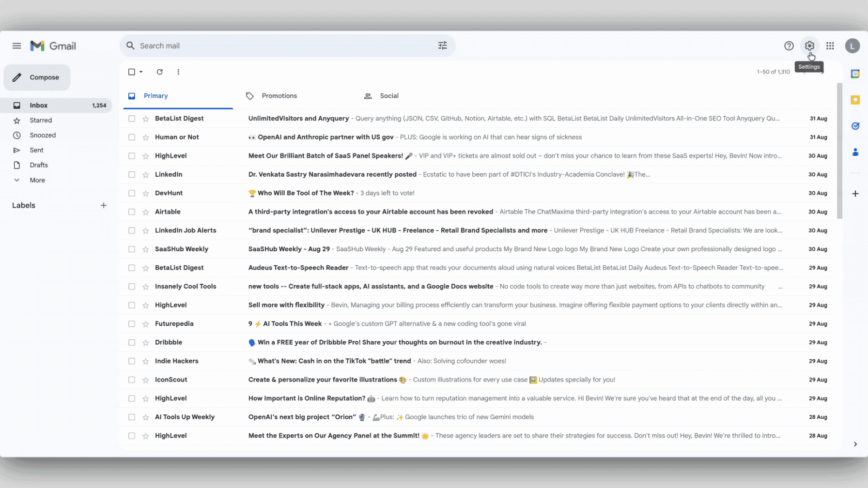Open the OpenAI and Anthropic email
The height and width of the screenshot is (488, 868).
(x=478, y=137)
